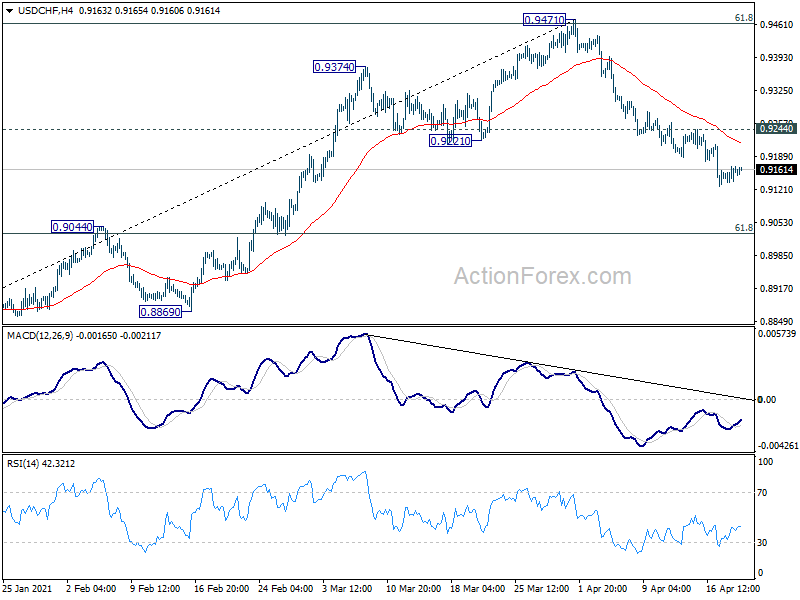Select the RSI 70 level label
Viewport: 800px width, 600px height.
pyautogui.click(x=762, y=493)
